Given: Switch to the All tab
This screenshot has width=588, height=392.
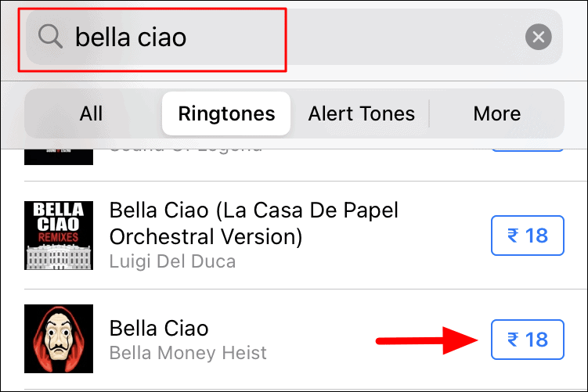Looking at the screenshot, I should click(91, 113).
